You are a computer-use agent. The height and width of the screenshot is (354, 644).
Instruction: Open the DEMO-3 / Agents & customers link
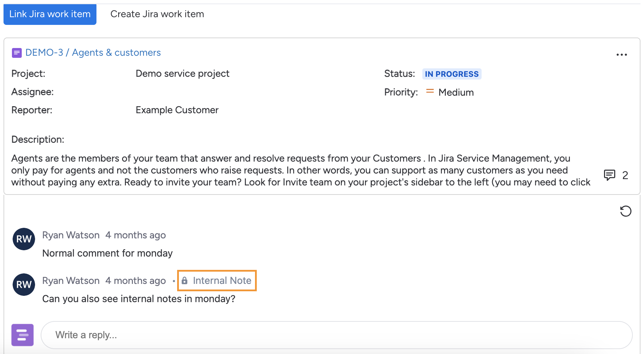pos(93,53)
